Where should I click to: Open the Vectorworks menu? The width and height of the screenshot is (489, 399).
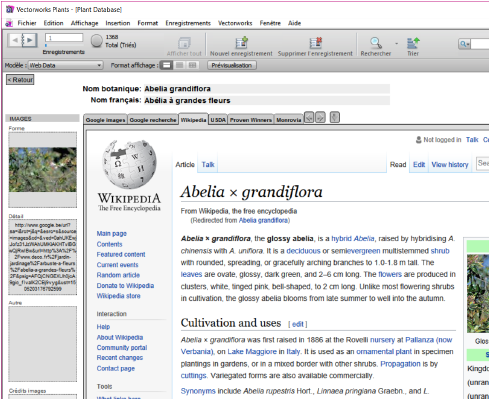[235, 23]
